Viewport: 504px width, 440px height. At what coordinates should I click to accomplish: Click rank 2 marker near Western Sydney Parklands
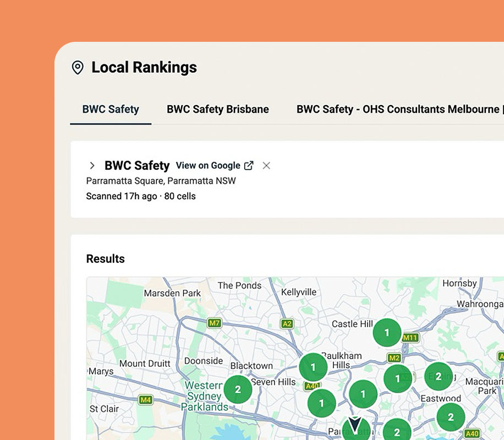pos(238,389)
